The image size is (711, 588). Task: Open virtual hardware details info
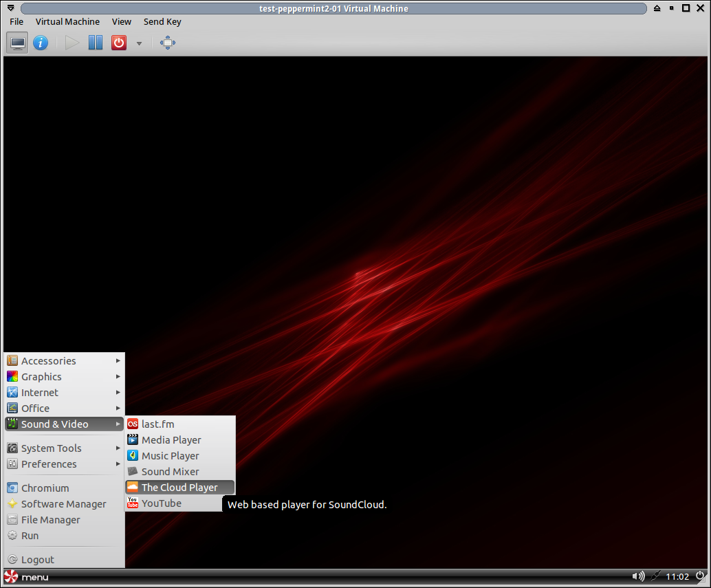[41, 43]
